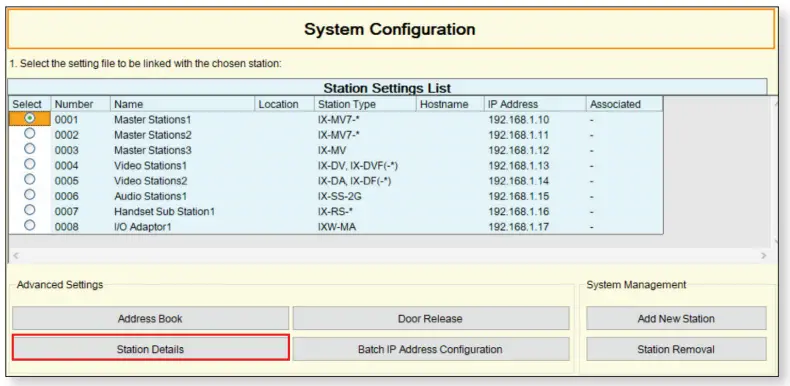Click the Hostname column header

coord(450,104)
